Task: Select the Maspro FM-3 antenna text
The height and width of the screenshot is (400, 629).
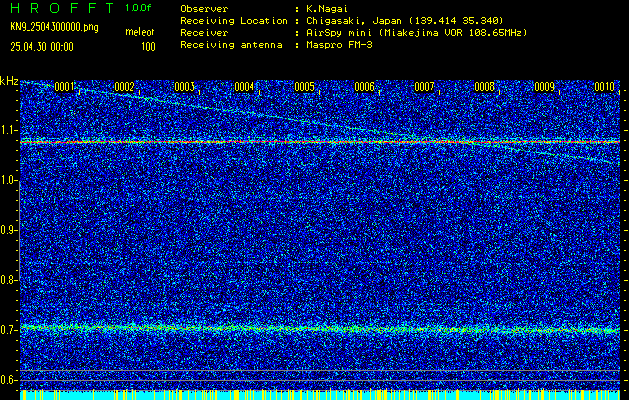Action: tap(339, 45)
